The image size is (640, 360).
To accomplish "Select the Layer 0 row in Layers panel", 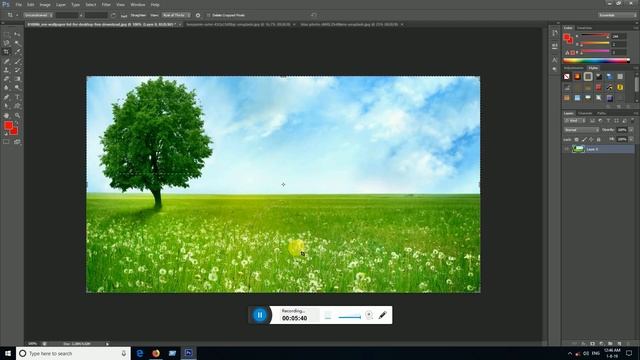I will coord(599,149).
